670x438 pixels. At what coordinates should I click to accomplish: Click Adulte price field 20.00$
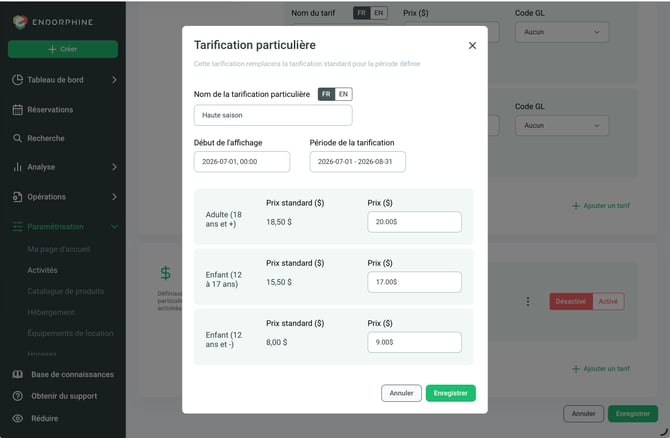pos(414,222)
